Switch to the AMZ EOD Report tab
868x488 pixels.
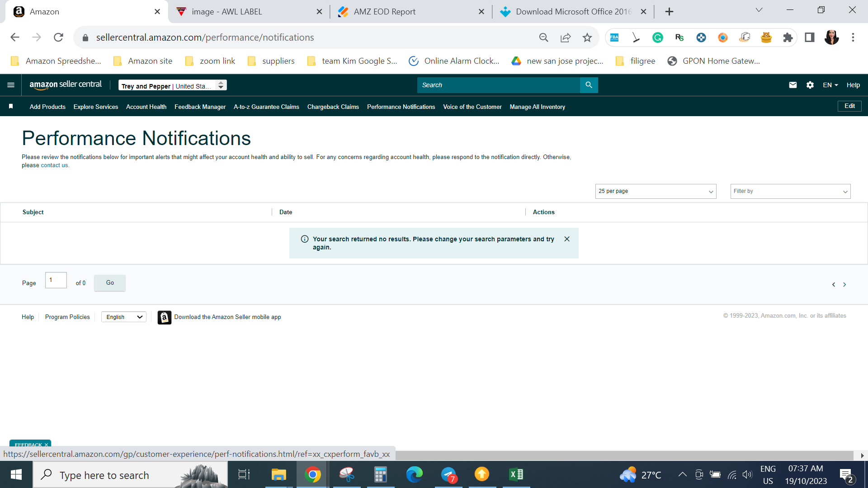tap(410, 12)
